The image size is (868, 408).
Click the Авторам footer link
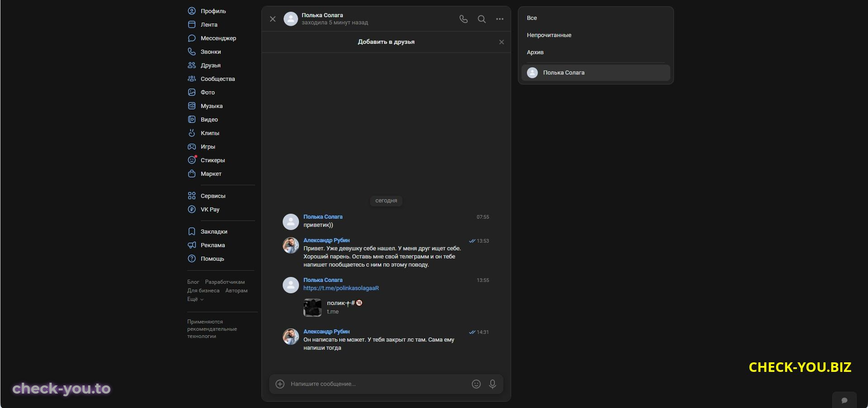(237, 291)
